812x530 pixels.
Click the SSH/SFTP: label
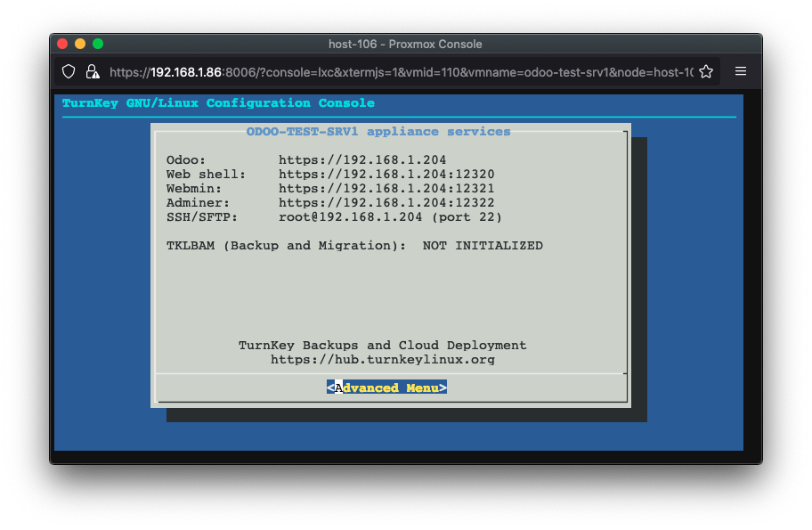(x=202, y=217)
